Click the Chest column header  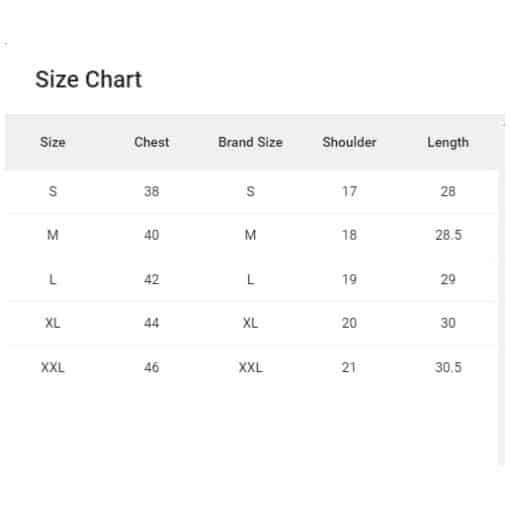152,142
